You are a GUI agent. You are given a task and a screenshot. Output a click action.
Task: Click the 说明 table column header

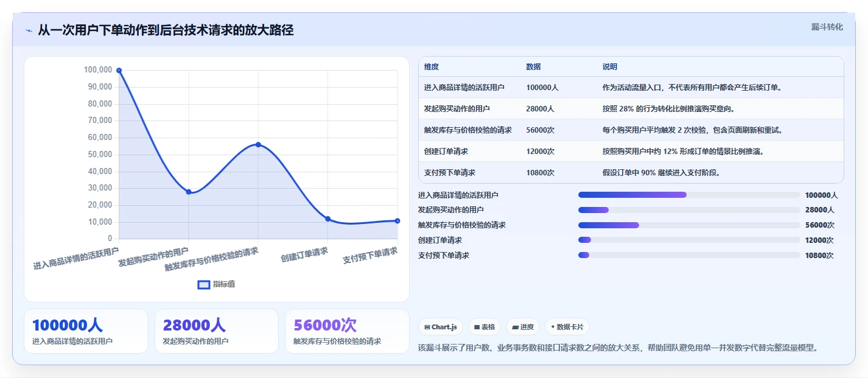coord(610,67)
